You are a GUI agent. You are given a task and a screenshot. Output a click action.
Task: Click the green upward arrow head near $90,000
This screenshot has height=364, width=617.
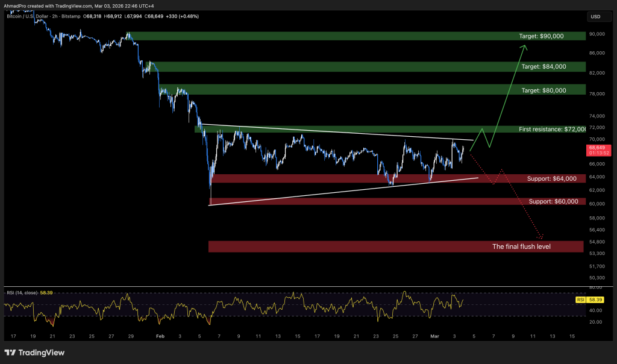pyautogui.click(x=525, y=47)
